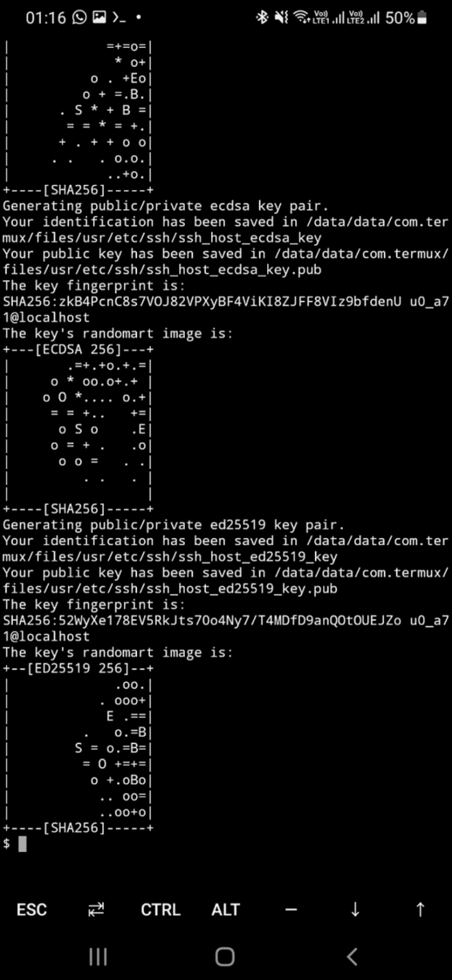Tap the 01:16 clock in status bar
The height and width of the screenshot is (980, 452).
46,18
